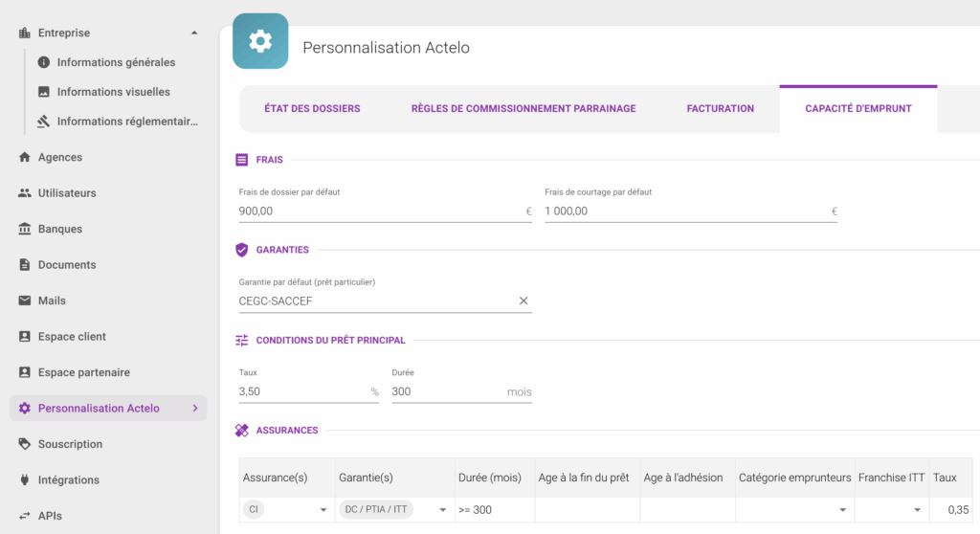This screenshot has height=534, width=980.
Task: Click the Agences home icon
Action: (x=24, y=157)
